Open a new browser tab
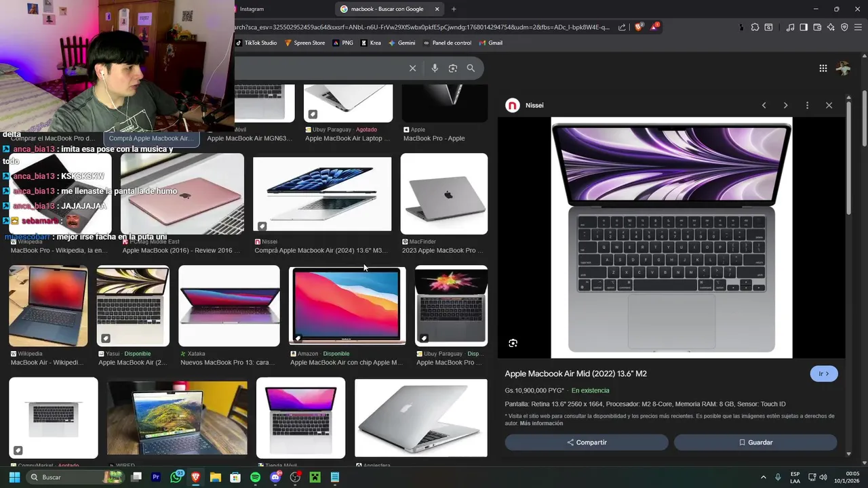Screen dimensions: 868x488 [454, 9]
